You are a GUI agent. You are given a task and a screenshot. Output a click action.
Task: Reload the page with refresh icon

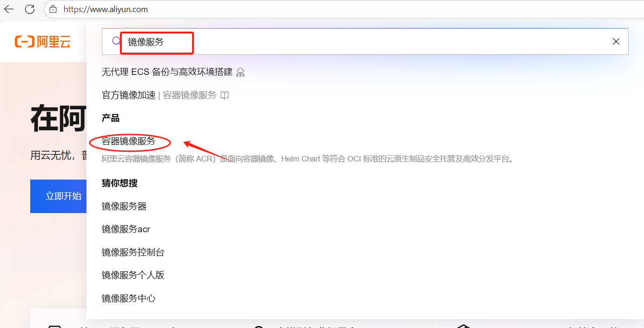pyautogui.click(x=30, y=9)
